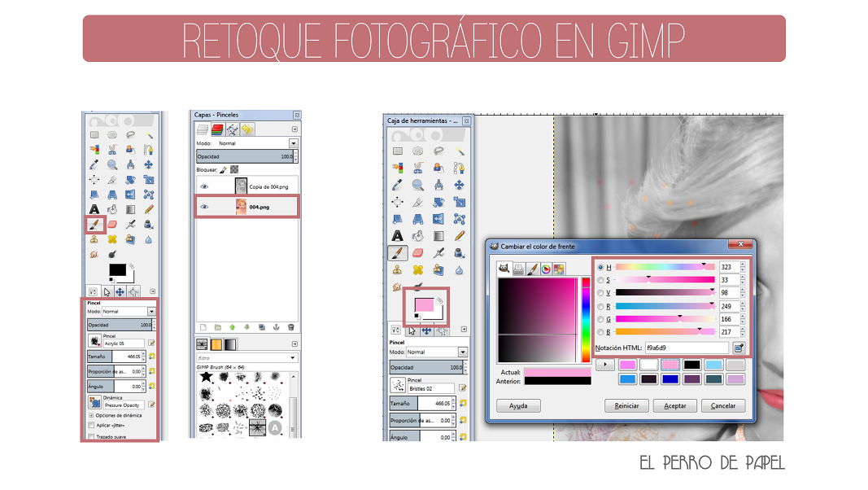The image size is (868, 490).
Task: Select Scissors tool in Caja de herramientas
Action: [x=418, y=167]
